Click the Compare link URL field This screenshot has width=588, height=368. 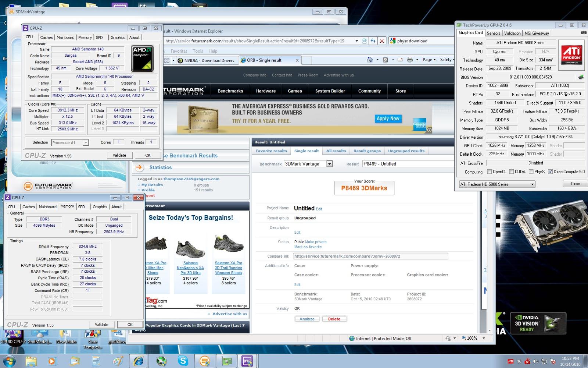(x=370, y=256)
